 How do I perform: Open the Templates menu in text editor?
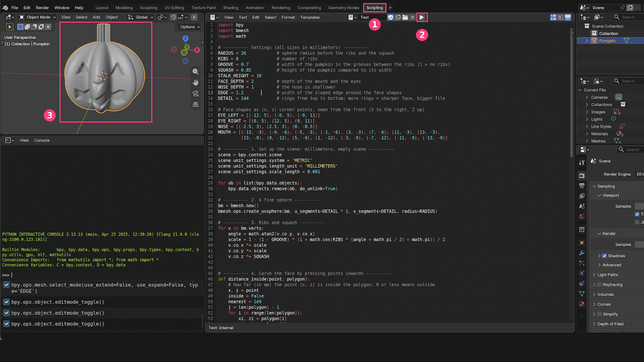(310, 17)
